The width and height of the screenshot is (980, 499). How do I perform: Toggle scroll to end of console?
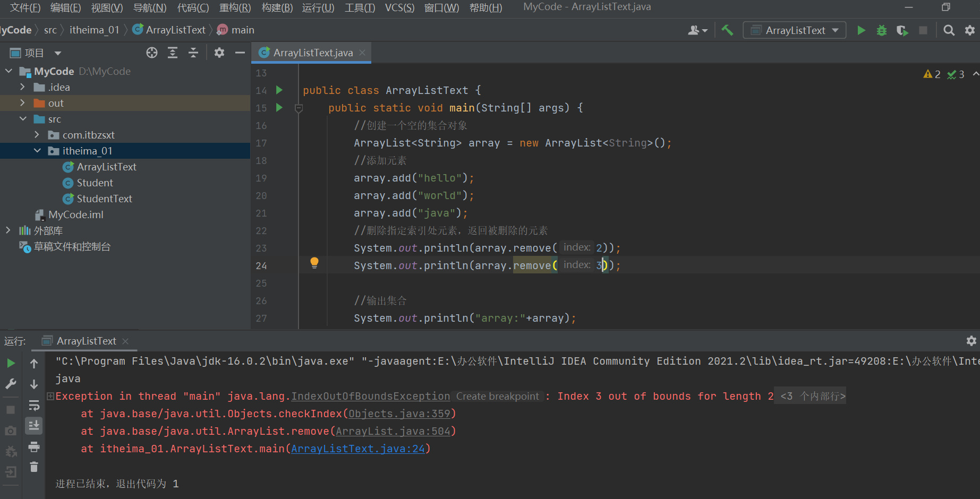coord(34,426)
